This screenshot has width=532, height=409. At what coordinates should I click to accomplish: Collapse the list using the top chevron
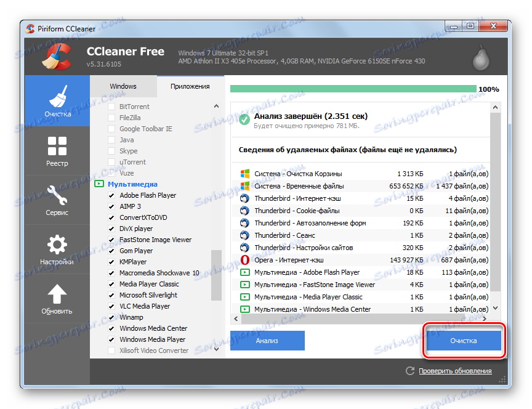coord(216,106)
